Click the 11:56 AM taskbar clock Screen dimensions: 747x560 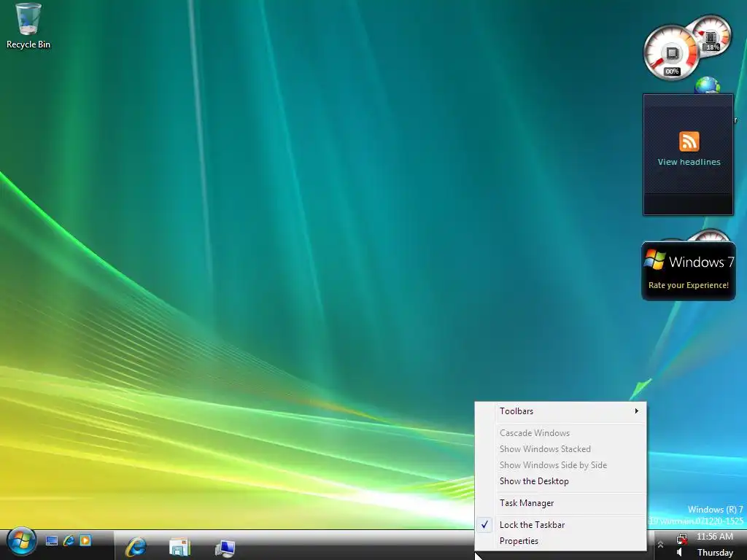coord(715,537)
